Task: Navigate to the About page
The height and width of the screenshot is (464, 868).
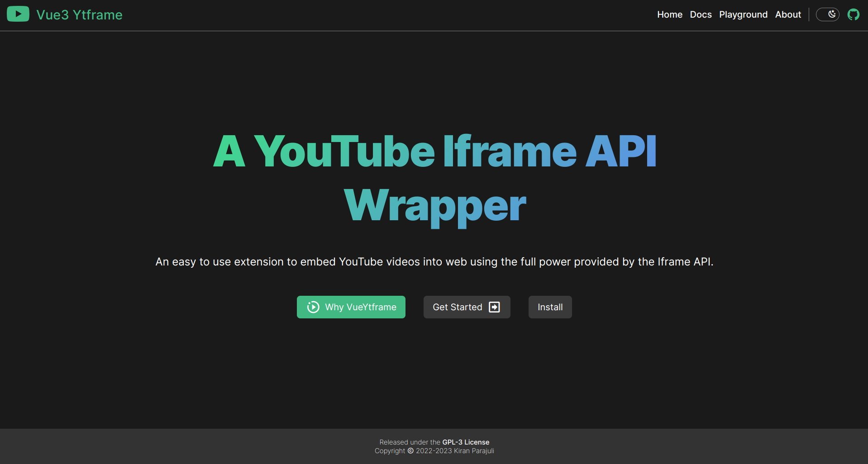Action: (788, 14)
